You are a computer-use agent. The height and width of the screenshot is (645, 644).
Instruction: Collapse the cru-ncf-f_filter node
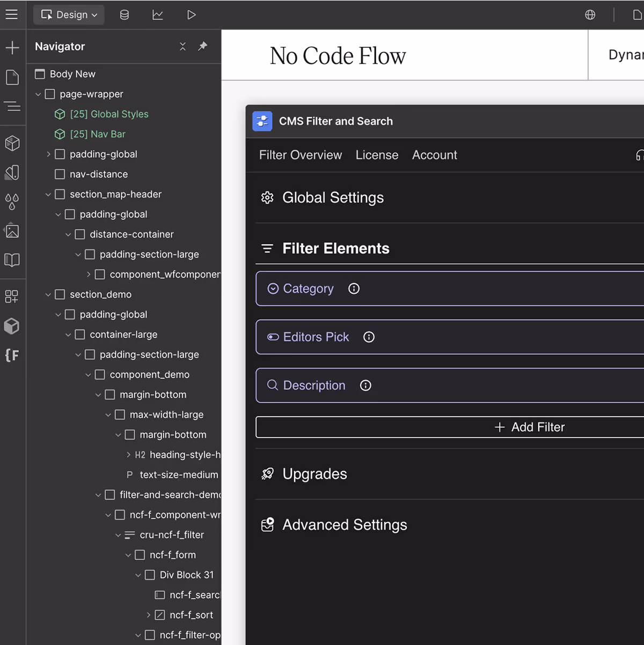click(x=118, y=535)
